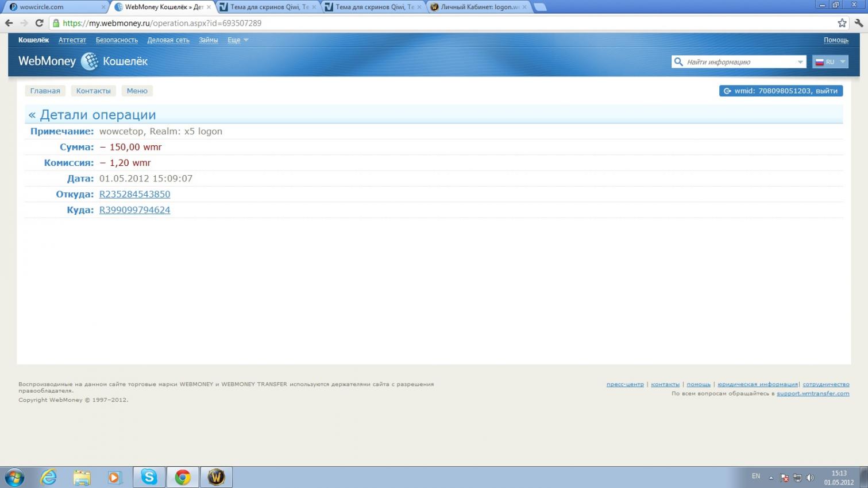
Task: Open the Аттестат menu item
Action: point(72,40)
